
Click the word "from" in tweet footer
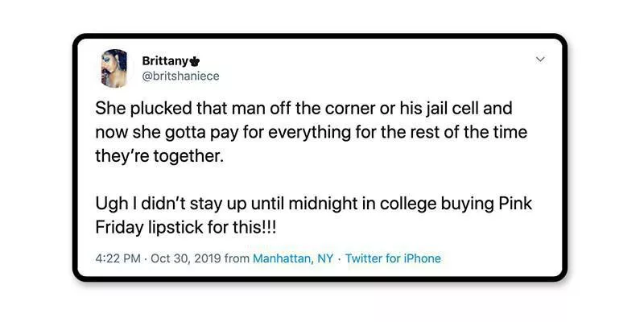pos(237,258)
